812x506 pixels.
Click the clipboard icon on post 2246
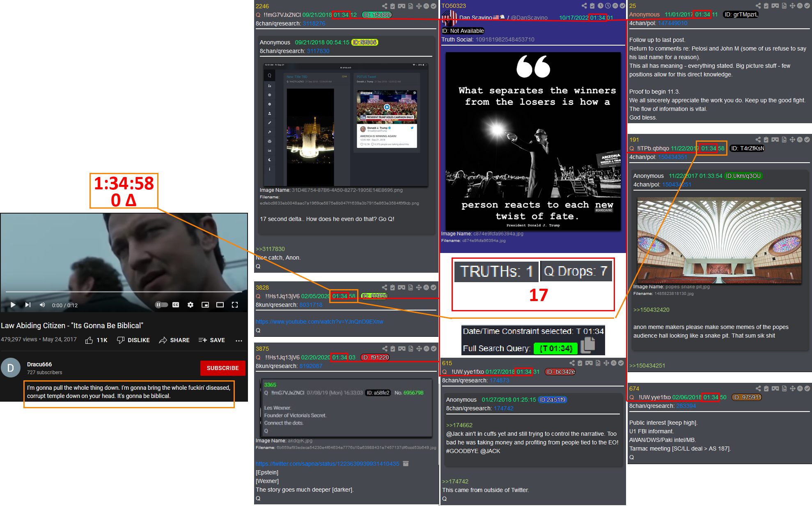point(392,6)
